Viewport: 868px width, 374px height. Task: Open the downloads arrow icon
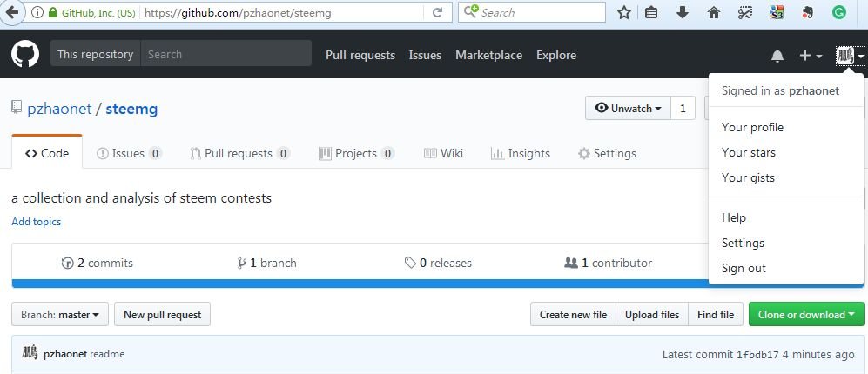coord(683,12)
